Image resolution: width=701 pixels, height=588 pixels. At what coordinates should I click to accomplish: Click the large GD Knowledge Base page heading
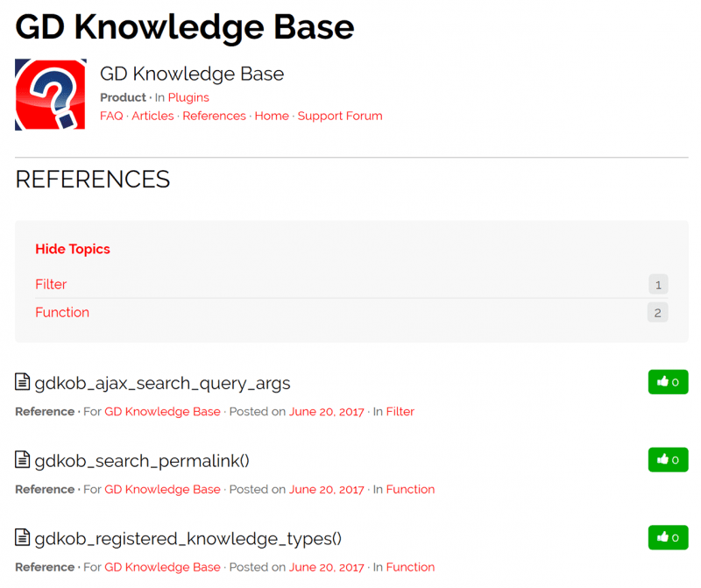click(185, 28)
